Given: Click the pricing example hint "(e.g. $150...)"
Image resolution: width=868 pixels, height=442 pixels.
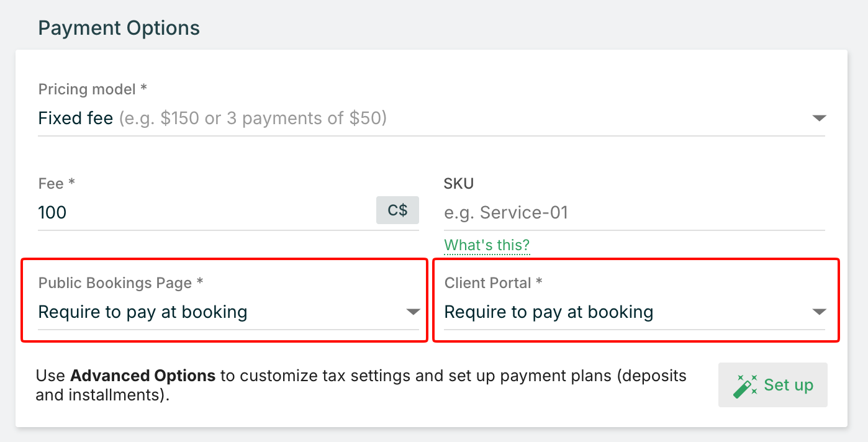Looking at the screenshot, I should [x=253, y=118].
